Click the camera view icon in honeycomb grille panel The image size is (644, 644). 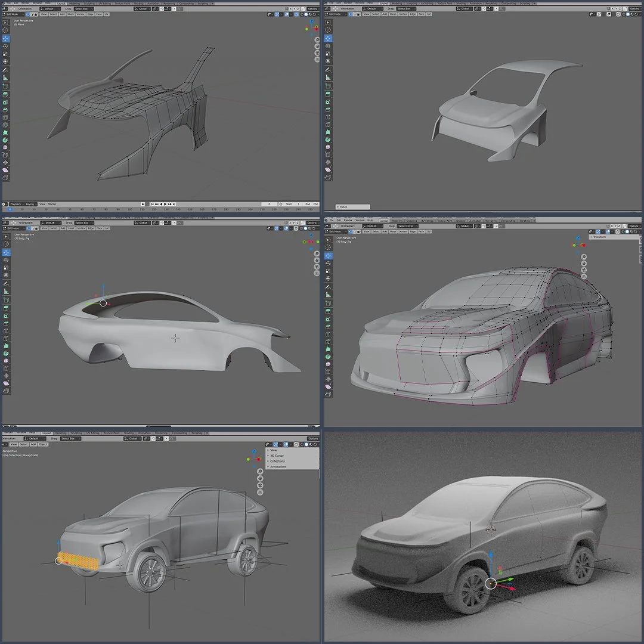260,485
